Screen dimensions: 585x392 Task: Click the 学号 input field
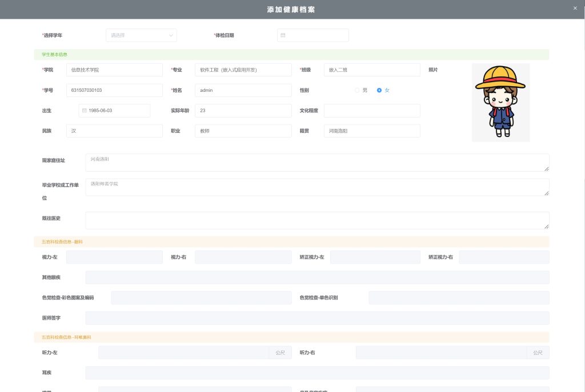114,90
